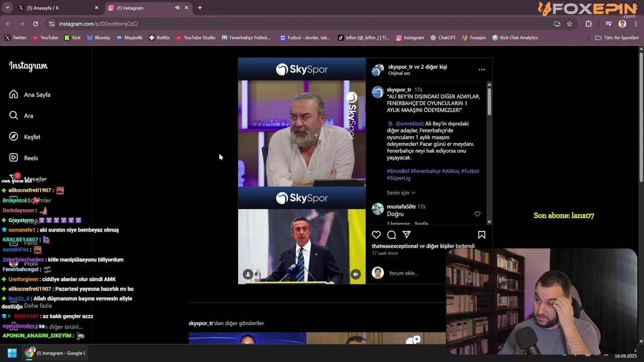Open a new browser tab
Screen dimensions: 644x362
coord(200,8)
